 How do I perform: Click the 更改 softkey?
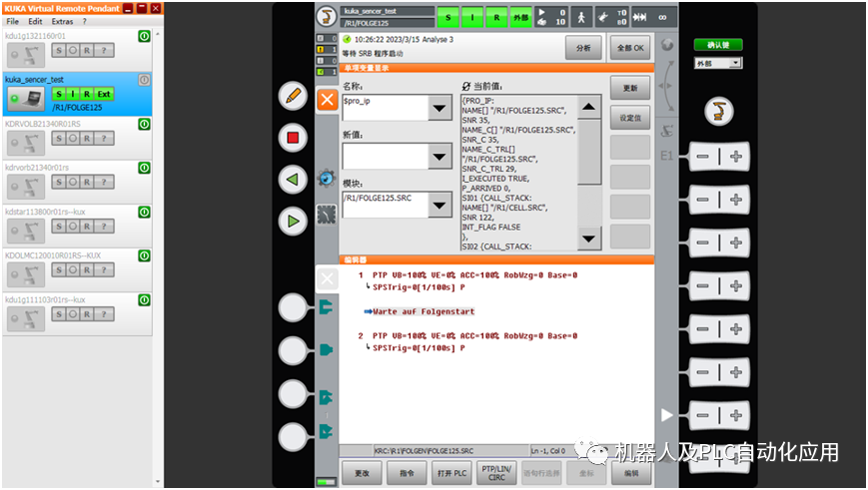[362, 473]
